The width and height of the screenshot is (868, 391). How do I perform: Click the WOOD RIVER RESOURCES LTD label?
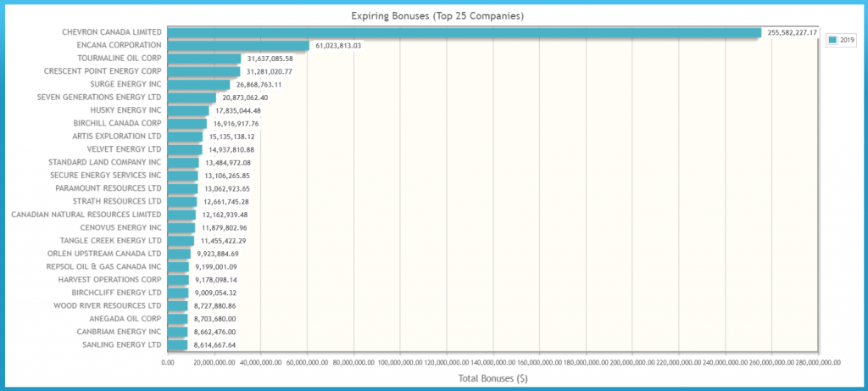[x=108, y=305]
